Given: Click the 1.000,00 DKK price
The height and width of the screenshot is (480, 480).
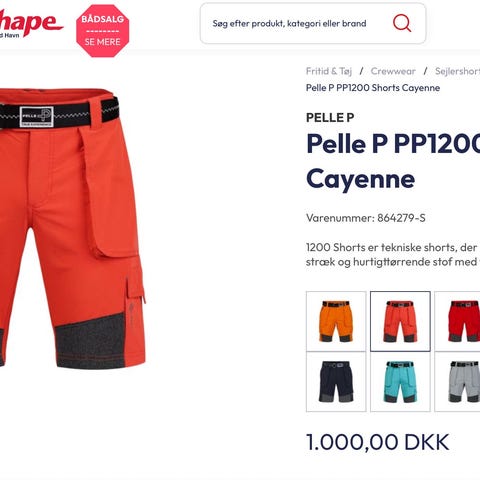Looking at the screenshot, I should pyautogui.click(x=378, y=442).
